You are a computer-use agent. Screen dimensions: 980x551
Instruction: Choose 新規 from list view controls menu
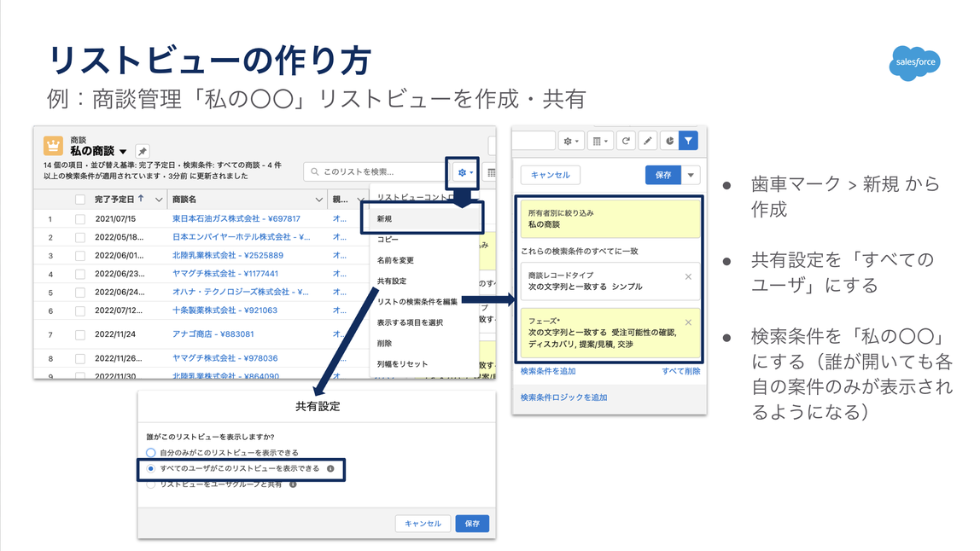384,218
